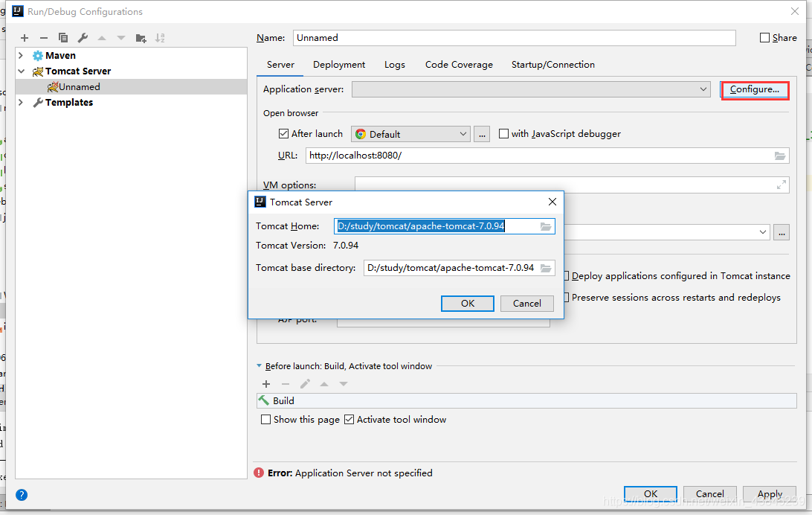Image resolution: width=812 pixels, height=515 pixels.
Task: Open the Code Coverage tab
Action: pos(459,65)
